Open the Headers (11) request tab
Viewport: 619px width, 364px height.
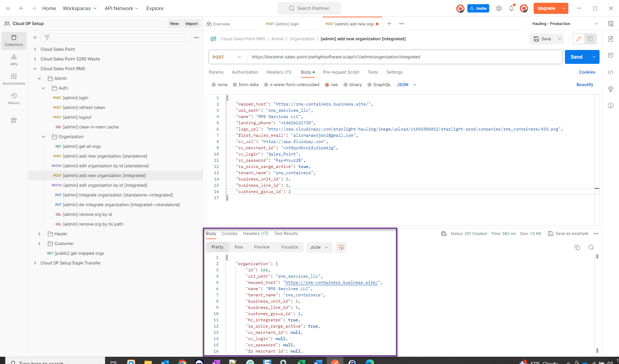tap(279, 72)
